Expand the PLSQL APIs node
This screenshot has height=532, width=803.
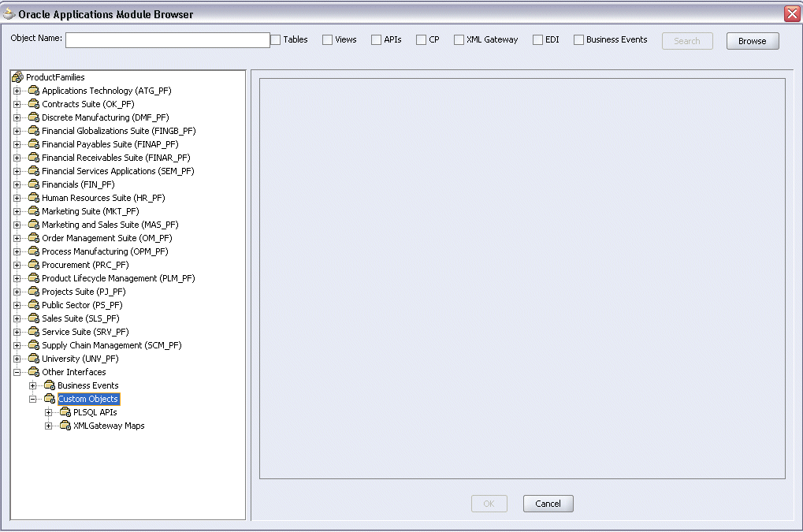[49, 413]
